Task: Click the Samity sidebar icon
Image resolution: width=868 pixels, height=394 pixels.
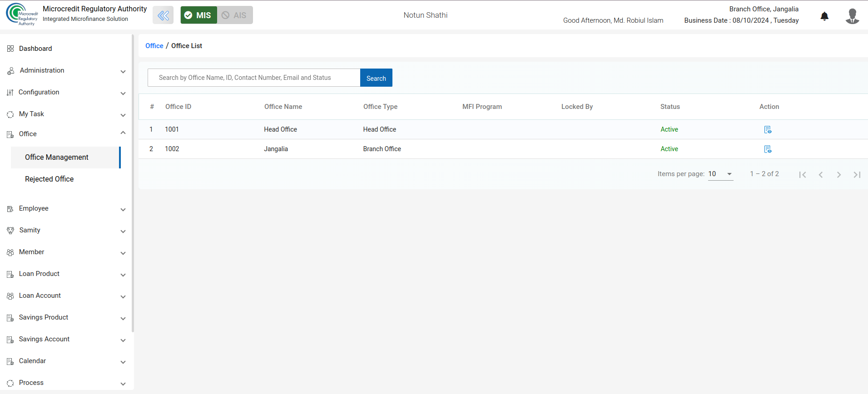Action: (x=10, y=231)
